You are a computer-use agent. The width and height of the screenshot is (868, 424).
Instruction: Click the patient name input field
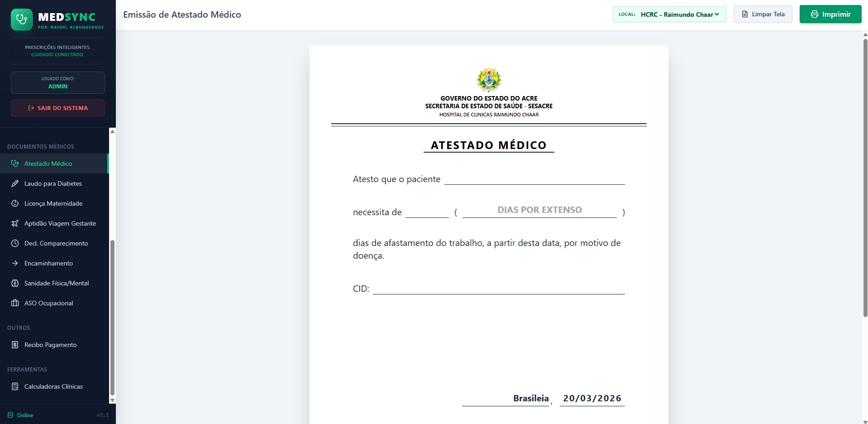pyautogui.click(x=534, y=179)
